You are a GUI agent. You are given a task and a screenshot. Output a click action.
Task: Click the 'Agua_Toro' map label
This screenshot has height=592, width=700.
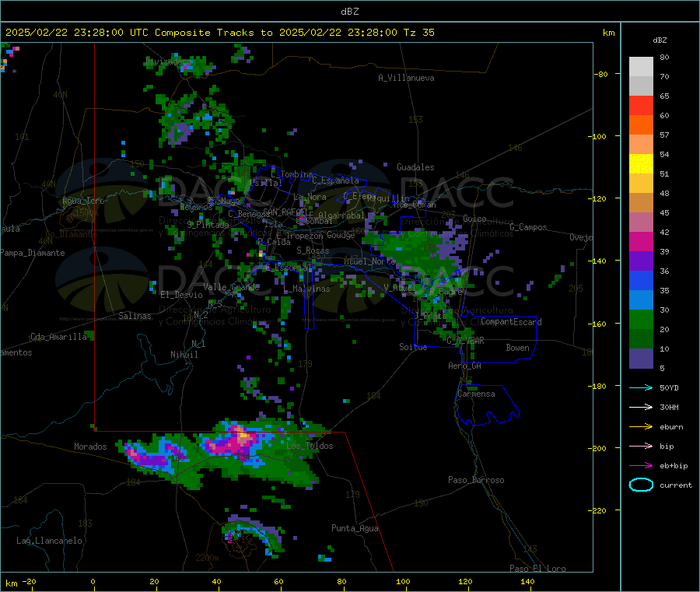[x=83, y=201]
